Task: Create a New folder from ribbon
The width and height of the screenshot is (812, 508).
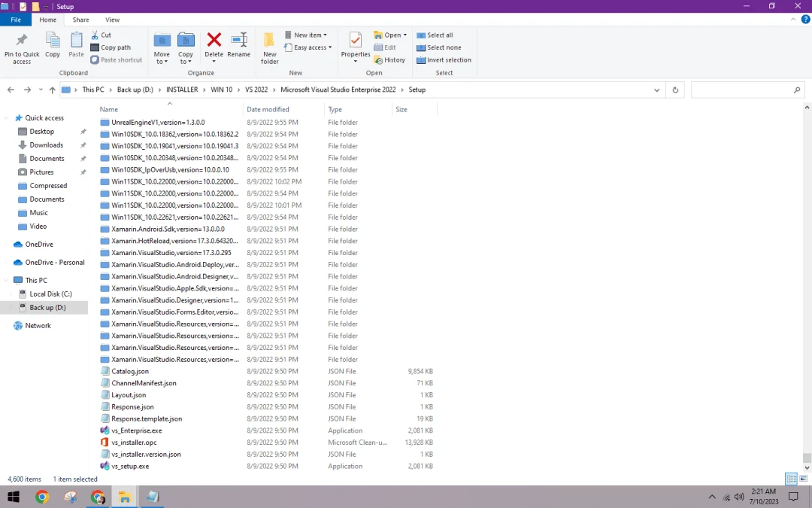Action: [x=269, y=47]
